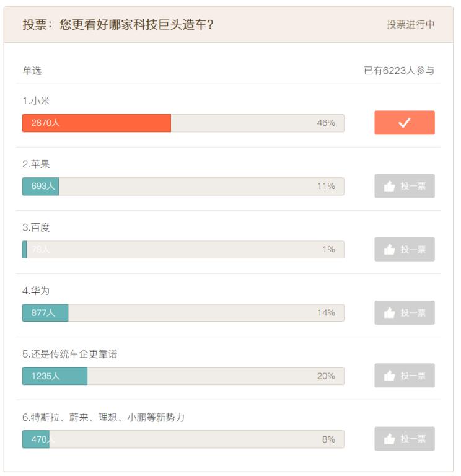Click thumbs-up icon for 特斯拉、蔚来 option
The width and height of the screenshot is (461, 476).
(389, 439)
